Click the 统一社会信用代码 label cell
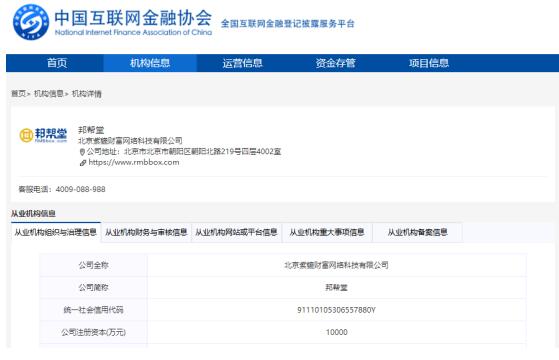Image resolution: width=559 pixels, height=360 pixels. point(93,310)
